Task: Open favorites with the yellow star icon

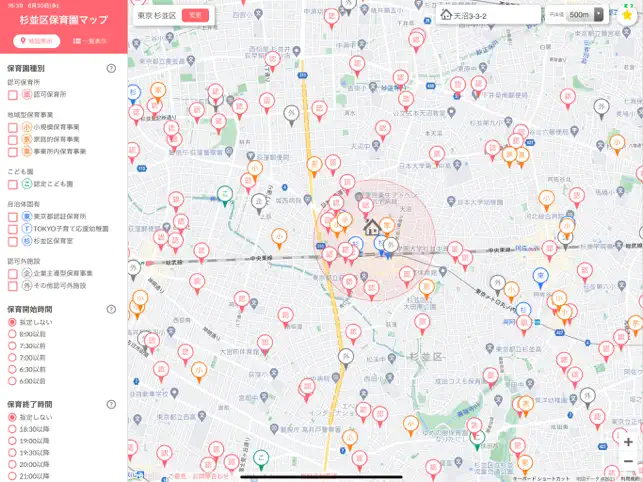Action: tap(627, 15)
